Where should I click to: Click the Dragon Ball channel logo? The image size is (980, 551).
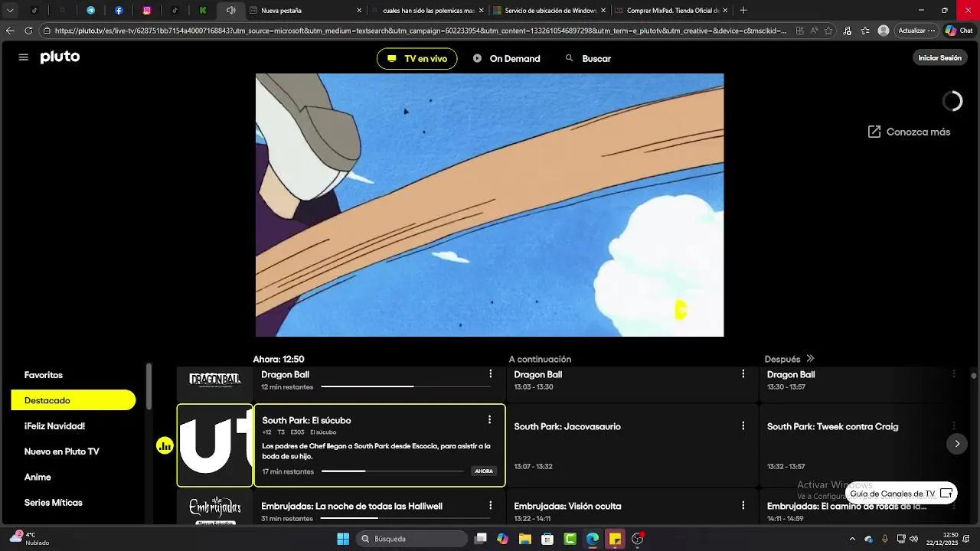tap(215, 380)
